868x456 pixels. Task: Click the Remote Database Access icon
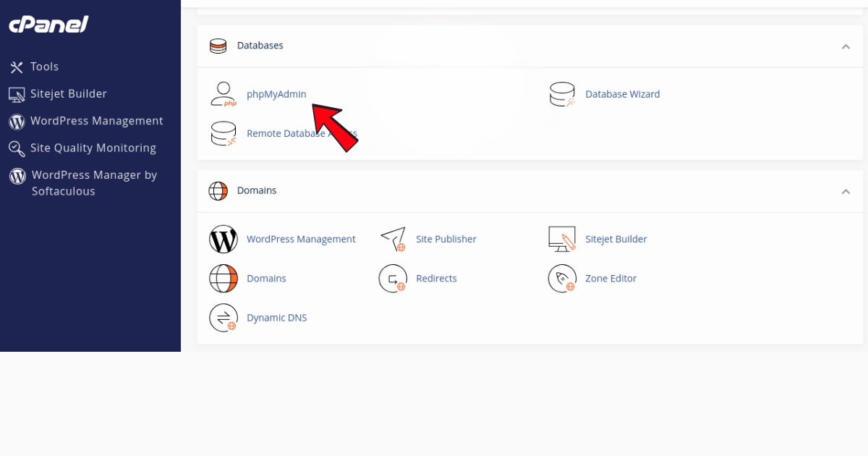(x=224, y=134)
